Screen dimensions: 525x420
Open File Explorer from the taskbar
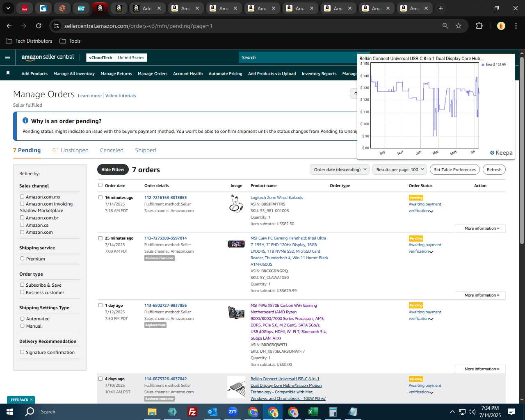tap(152, 412)
